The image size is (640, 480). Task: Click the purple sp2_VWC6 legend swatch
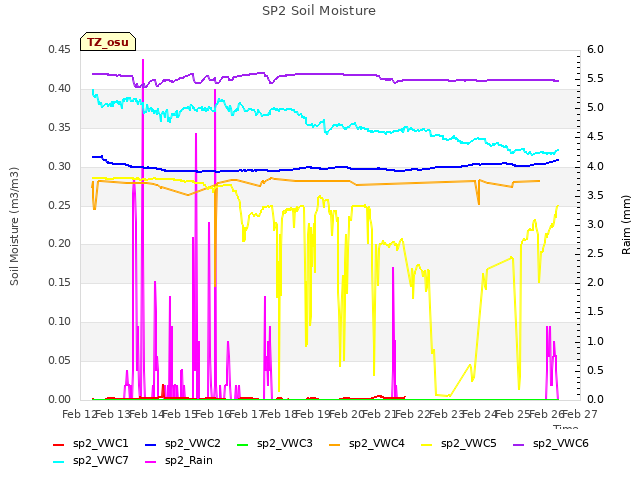pyautogui.click(x=519, y=444)
